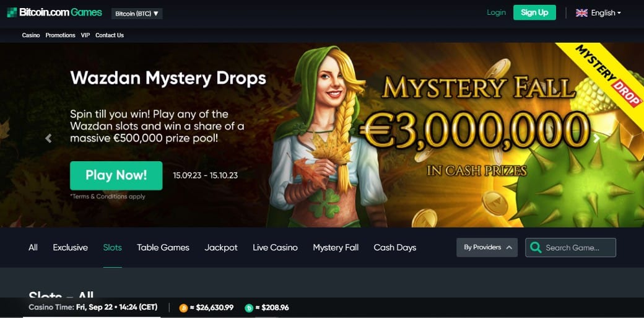This screenshot has width=644, height=318.
Task: Click the magnifier search icon
Action: pyautogui.click(x=535, y=248)
